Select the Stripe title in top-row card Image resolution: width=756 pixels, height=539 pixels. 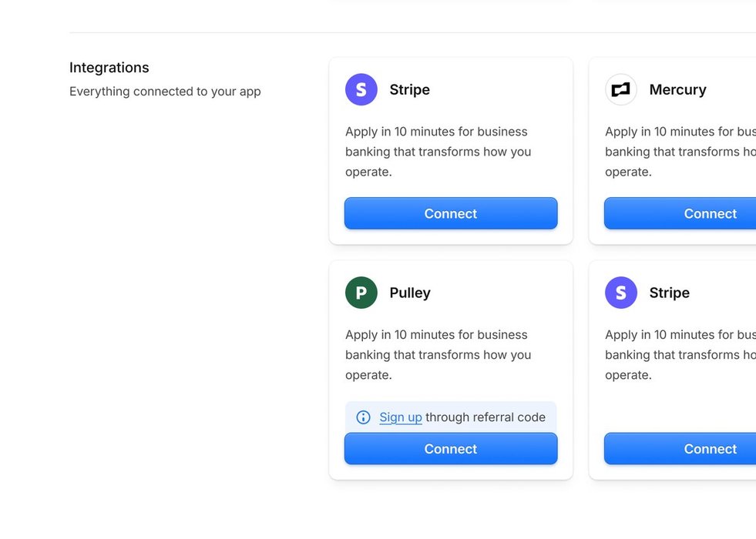point(410,89)
